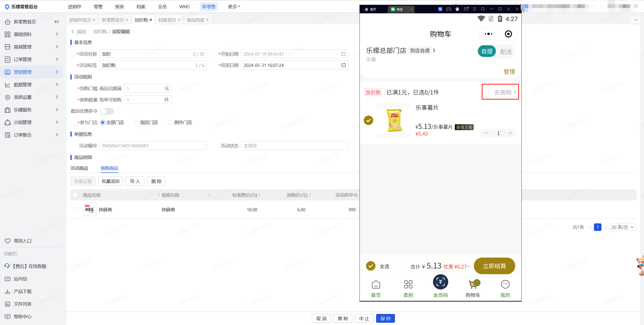Screen dimensions: 644x325
Task: Open the 更多 top menu dropdown
Action: tap(234, 7)
